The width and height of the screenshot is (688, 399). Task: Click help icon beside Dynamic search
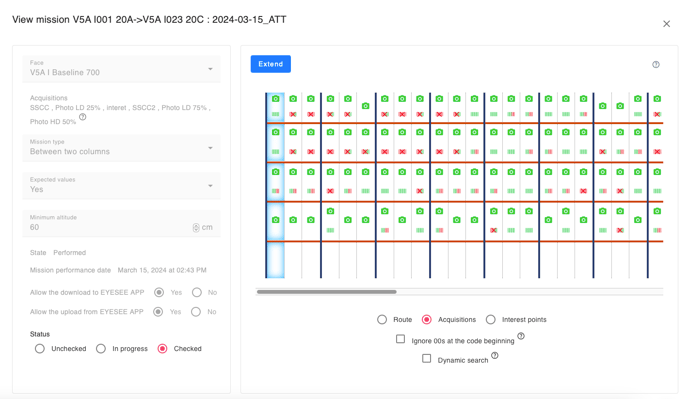(494, 355)
